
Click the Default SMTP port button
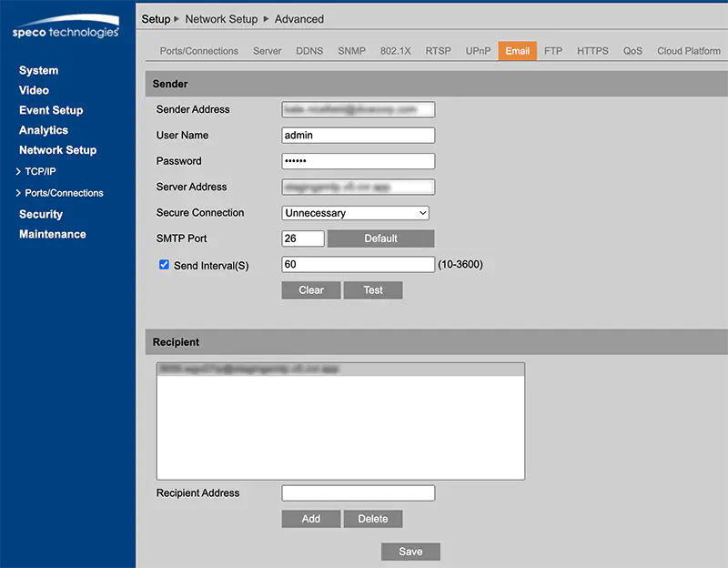pos(380,238)
